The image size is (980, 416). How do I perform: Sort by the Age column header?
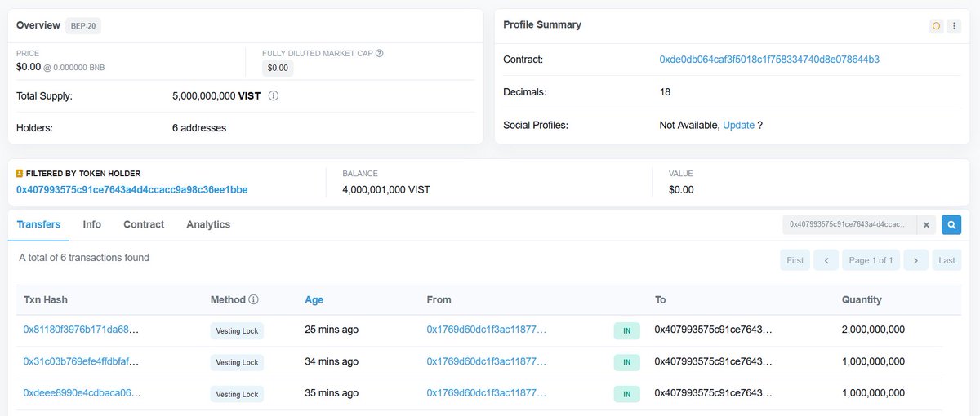(314, 300)
